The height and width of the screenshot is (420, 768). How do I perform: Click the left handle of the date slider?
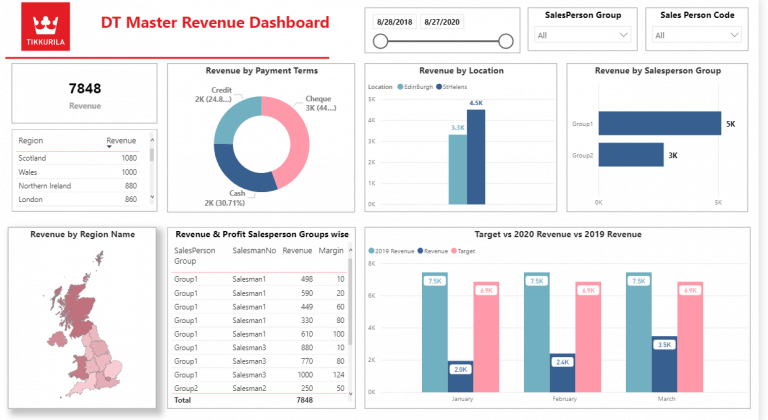[379, 41]
